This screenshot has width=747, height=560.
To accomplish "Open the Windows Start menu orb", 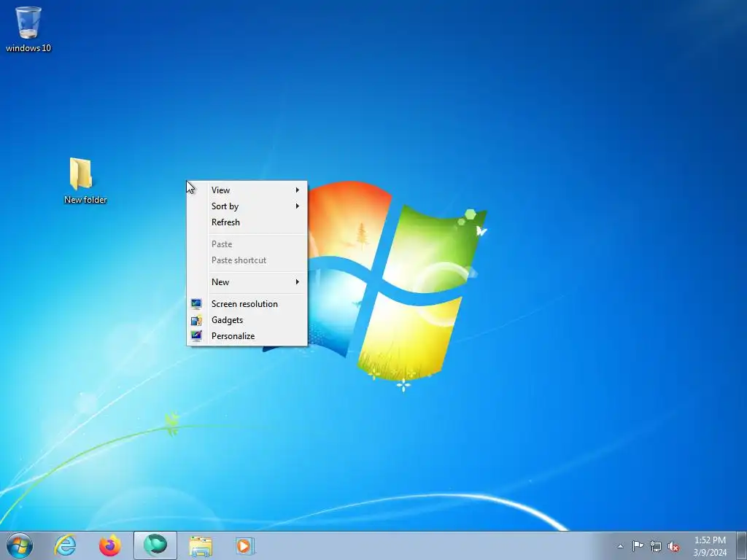I will (20, 545).
